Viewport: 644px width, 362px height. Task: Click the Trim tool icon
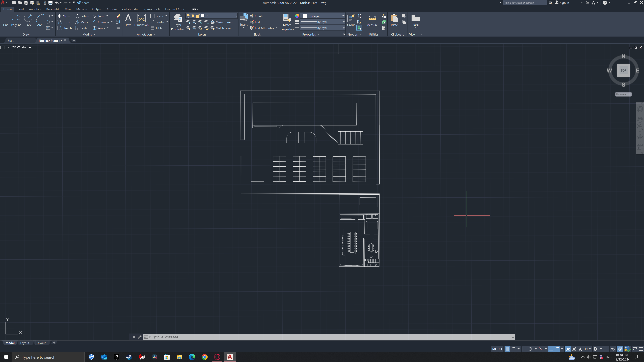coord(95,16)
